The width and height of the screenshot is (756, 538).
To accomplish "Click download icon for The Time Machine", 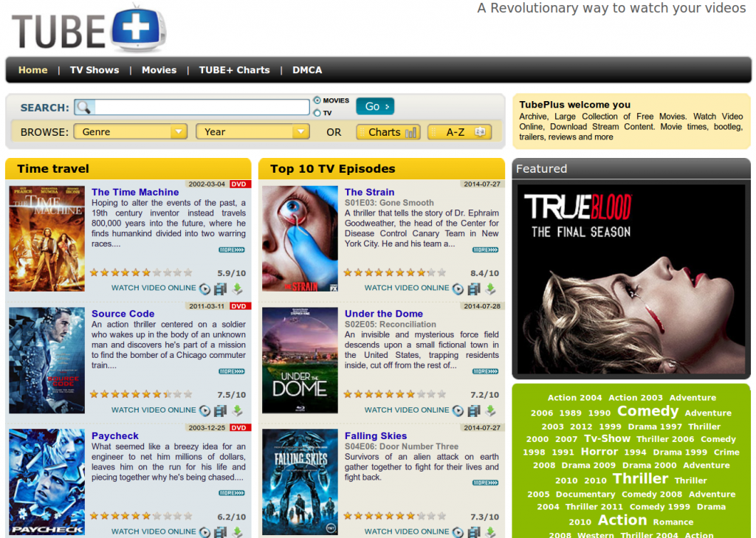I will [237, 289].
